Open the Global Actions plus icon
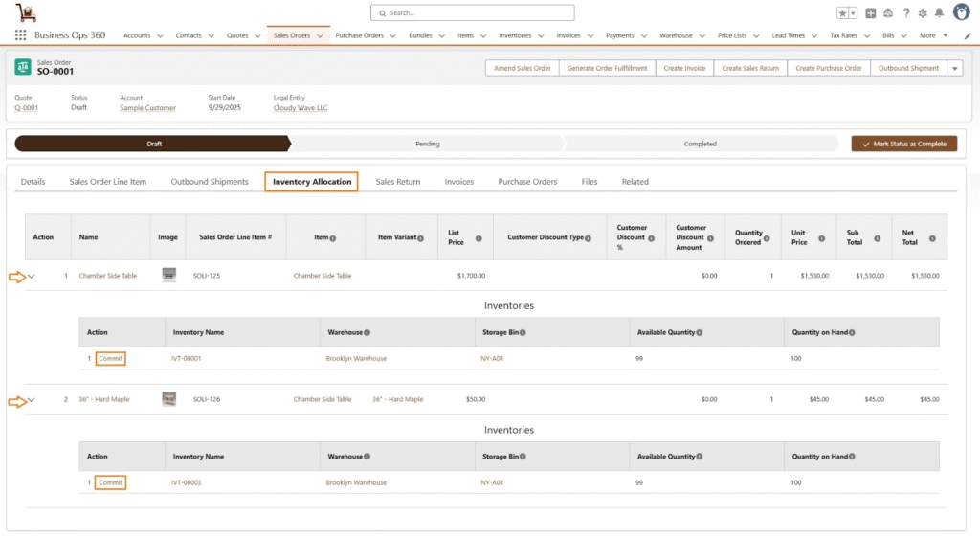Viewport: 980px width, 537px height. coord(871,13)
